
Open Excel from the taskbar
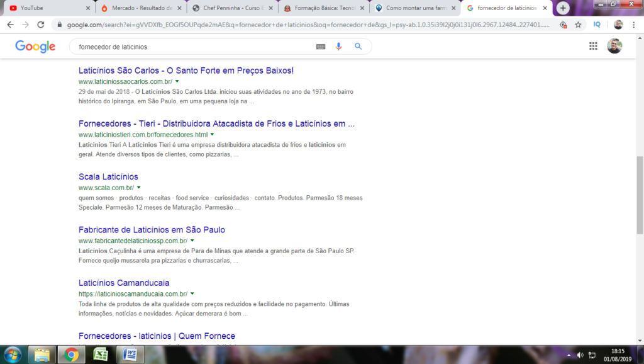[101, 355]
